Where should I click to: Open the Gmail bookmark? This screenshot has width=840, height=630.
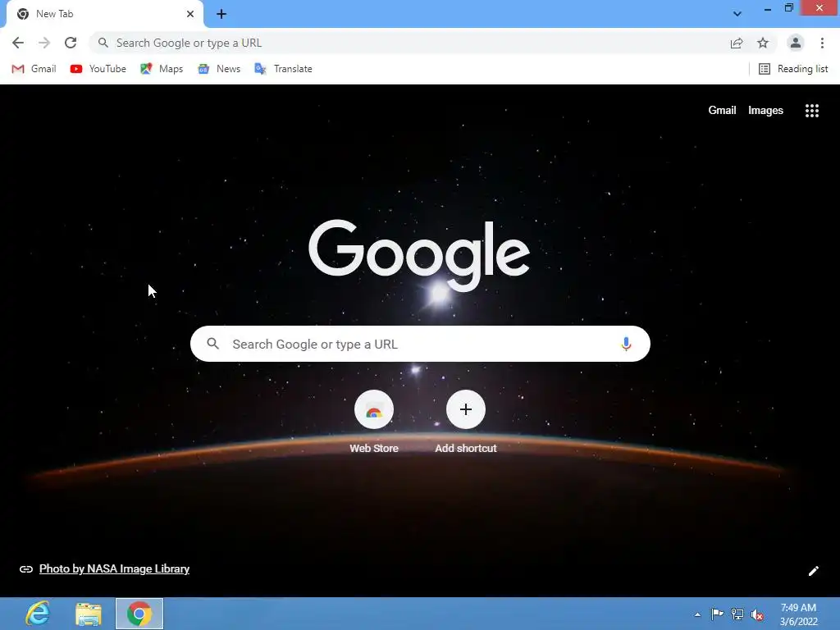[34, 69]
